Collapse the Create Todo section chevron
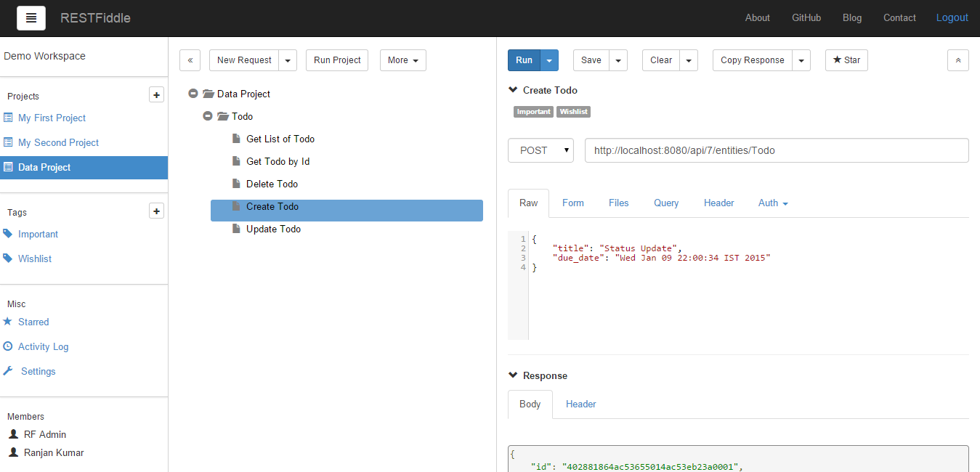 pyautogui.click(x=513, y=90)
